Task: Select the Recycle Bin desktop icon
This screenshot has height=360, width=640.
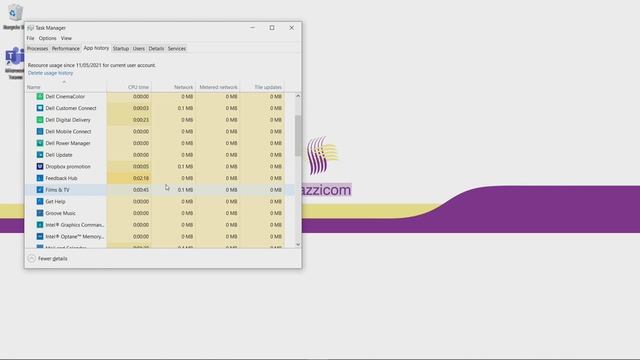Action: pyautogui.click(x=15, y=17)
